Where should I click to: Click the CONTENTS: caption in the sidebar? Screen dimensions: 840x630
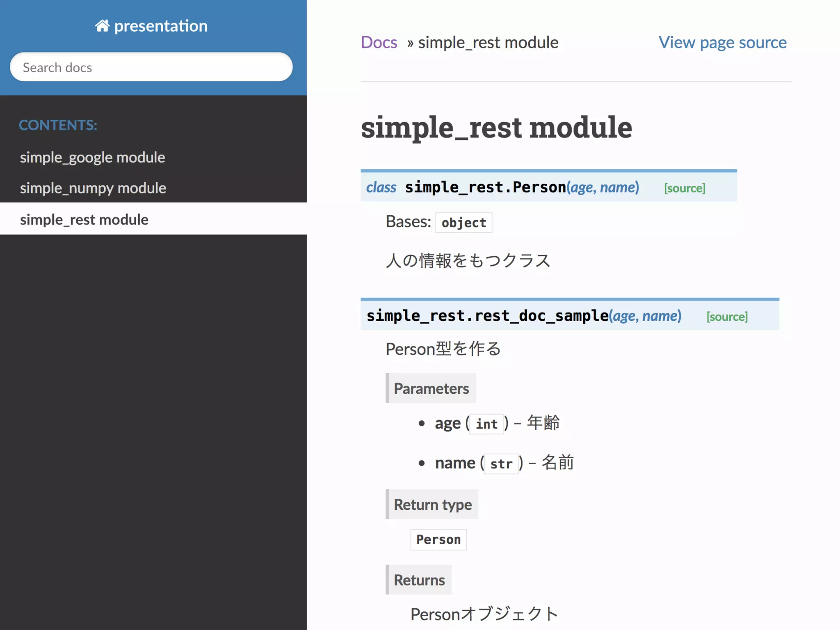tap(58, 125)
